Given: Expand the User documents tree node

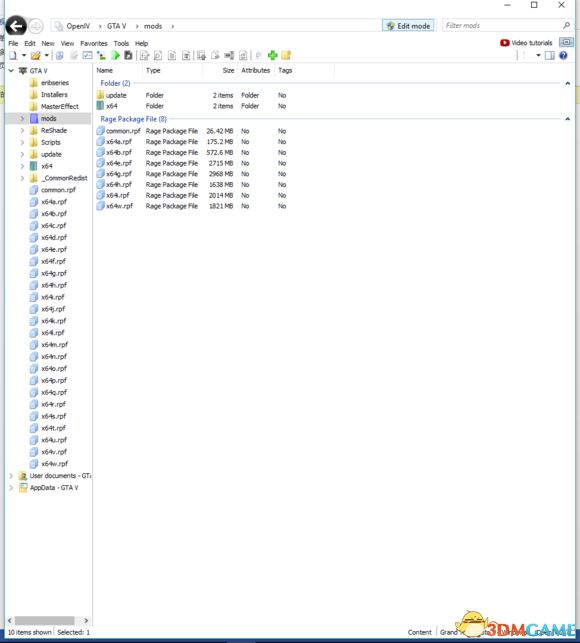Looking at the screenshot, I should 11,476.
